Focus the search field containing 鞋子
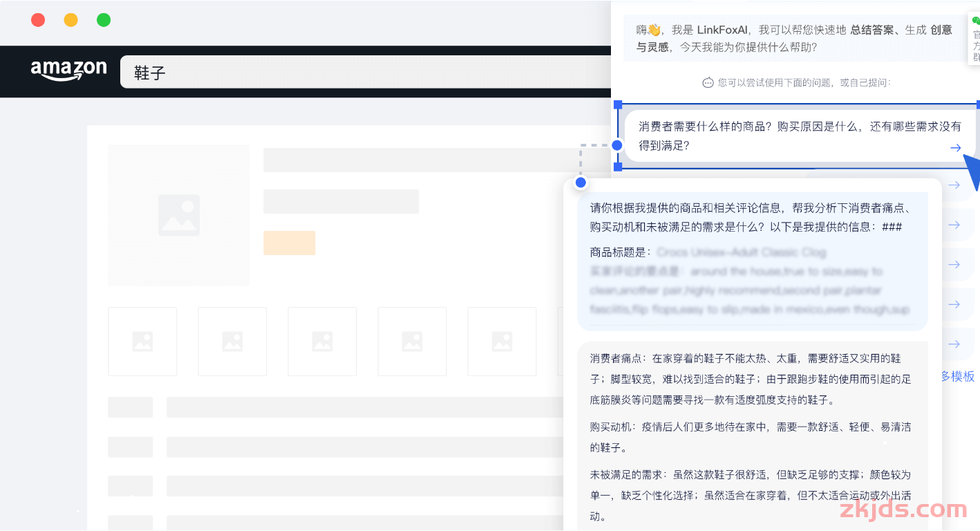The image size is (980, 531). [366, 72]
